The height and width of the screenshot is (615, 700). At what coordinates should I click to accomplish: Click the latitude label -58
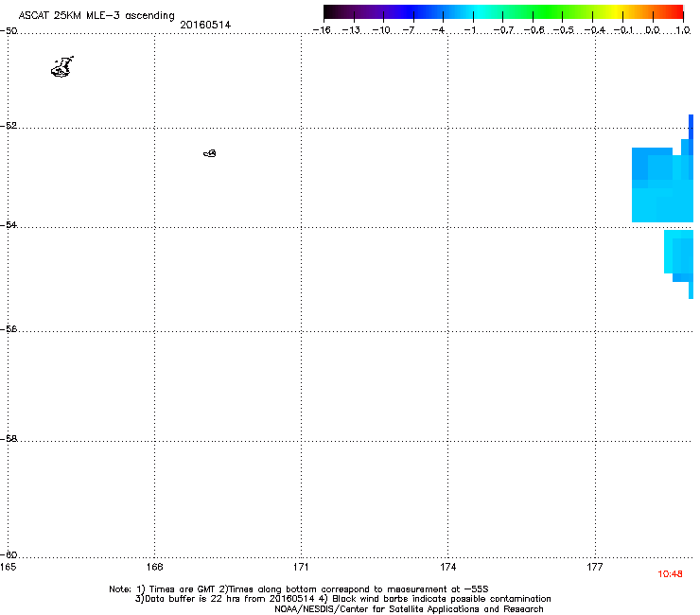(x=9, y=439)
